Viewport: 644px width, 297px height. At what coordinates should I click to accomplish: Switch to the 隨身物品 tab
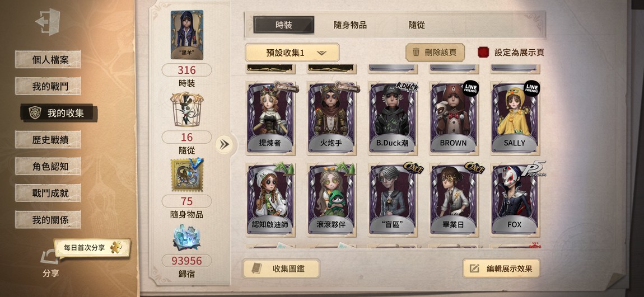(350, 25)
